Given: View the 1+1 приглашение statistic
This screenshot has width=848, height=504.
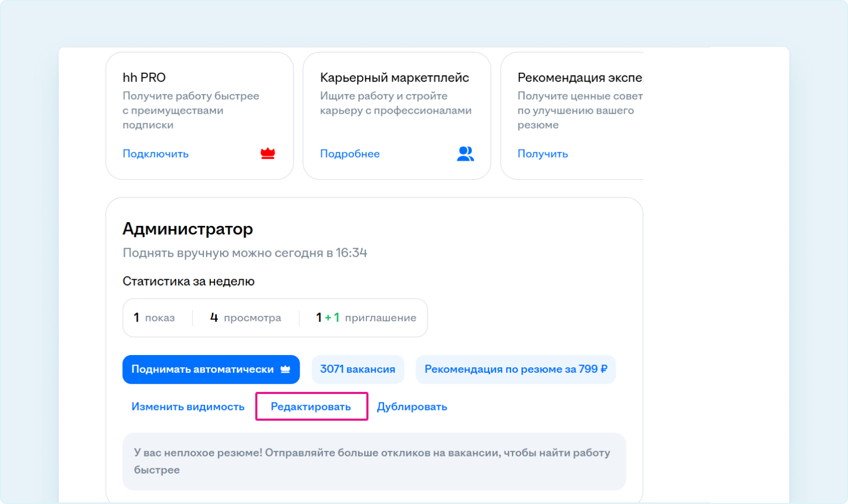Looking at the screenshot, I should click(366, 318).
